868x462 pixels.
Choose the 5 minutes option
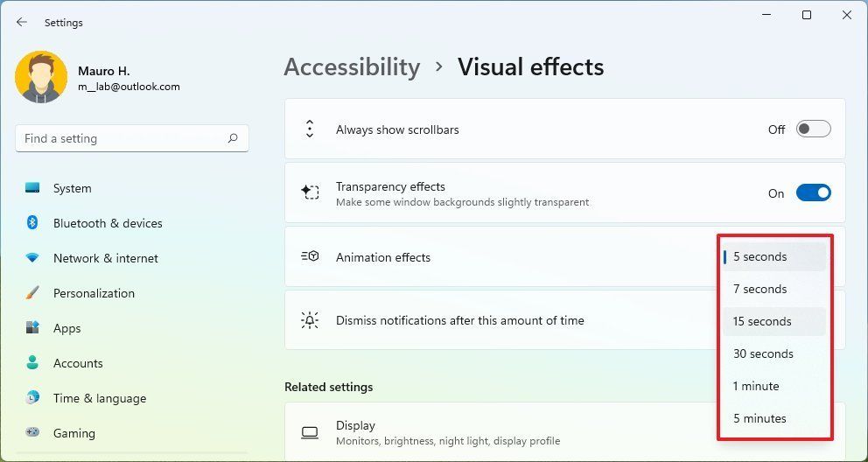tap(759, 418)
